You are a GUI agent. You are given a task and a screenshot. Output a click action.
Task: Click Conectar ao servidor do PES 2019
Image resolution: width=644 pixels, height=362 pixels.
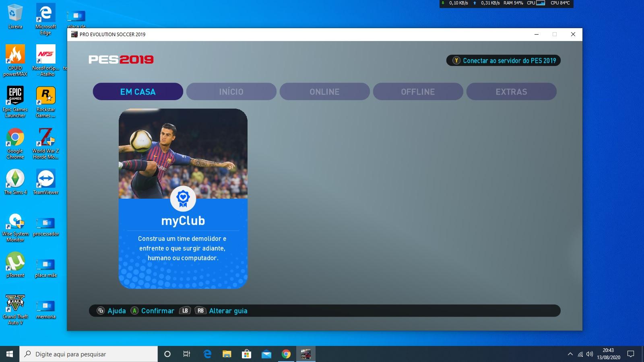(504, 61)
